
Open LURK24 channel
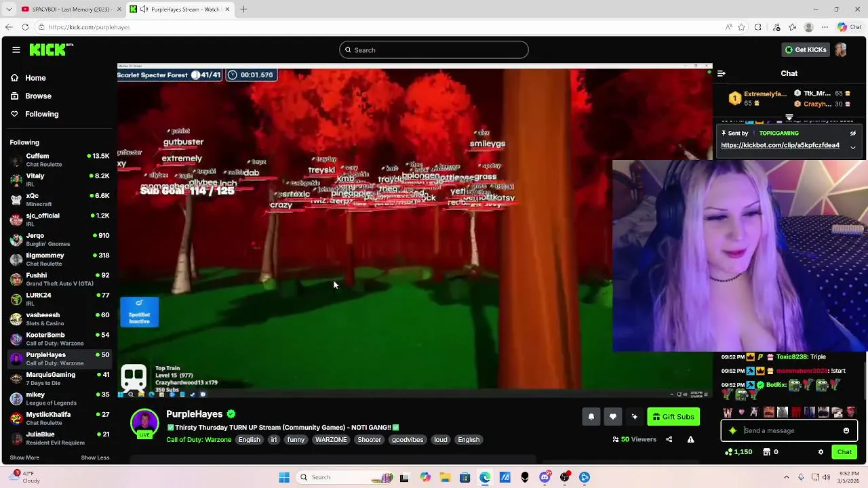[x=60, y=299]
